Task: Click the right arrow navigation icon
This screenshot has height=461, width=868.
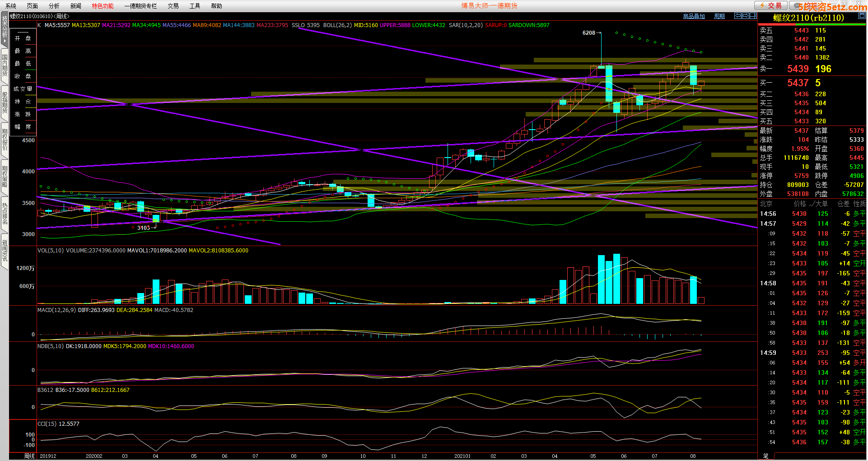Action: [x=746, y=16]
